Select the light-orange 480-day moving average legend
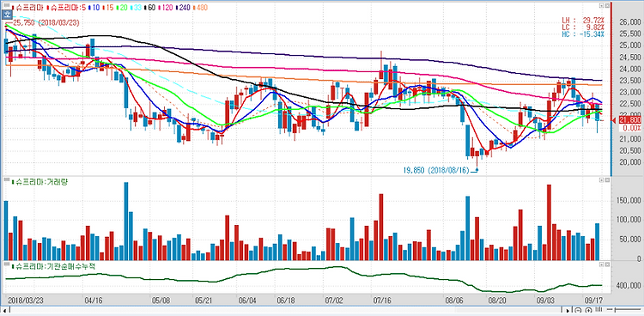Screen dimensions: 644x316 [200, 8]
